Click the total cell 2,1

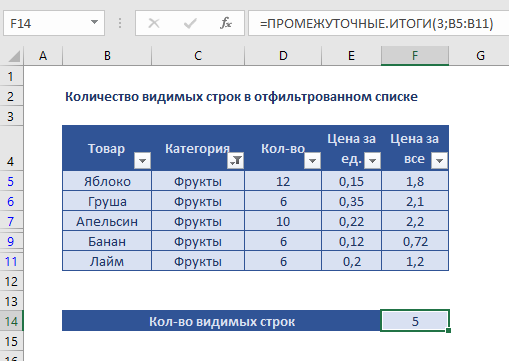pos(415,201)
